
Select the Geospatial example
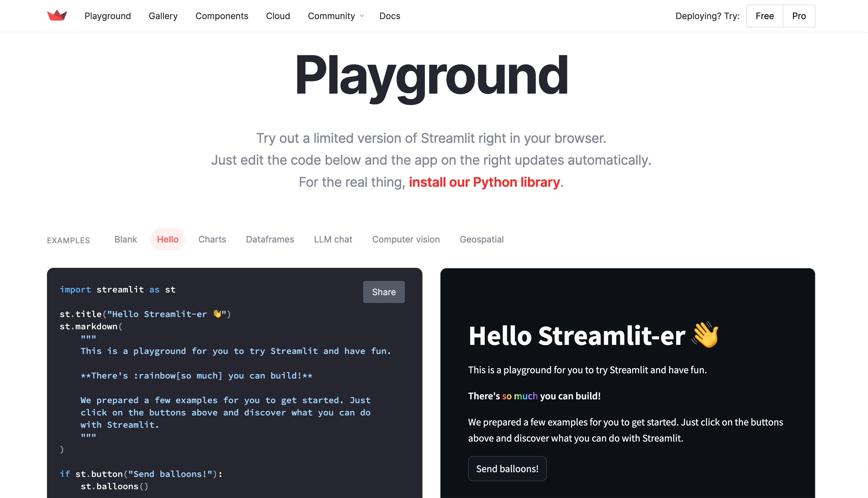pos(482,239)
